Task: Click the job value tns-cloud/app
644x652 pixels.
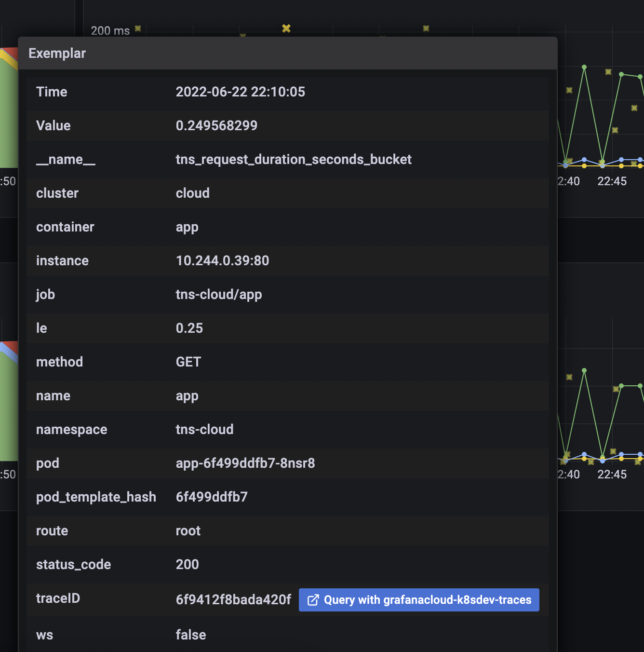Action: click(x=219, y=294)
